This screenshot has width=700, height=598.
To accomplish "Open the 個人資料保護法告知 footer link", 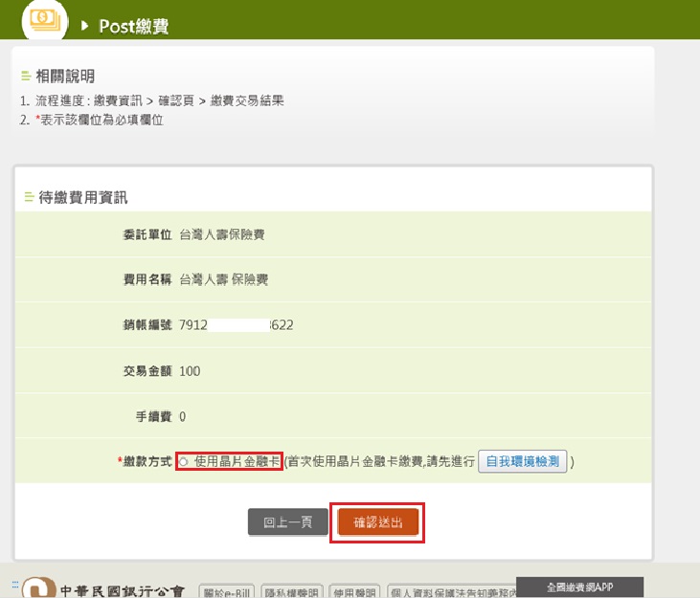I will (452, 592).
